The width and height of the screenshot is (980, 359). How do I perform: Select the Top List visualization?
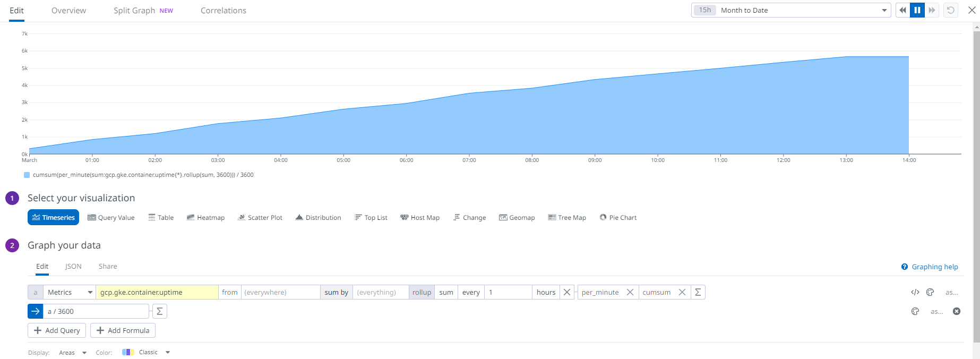point(371,217)
